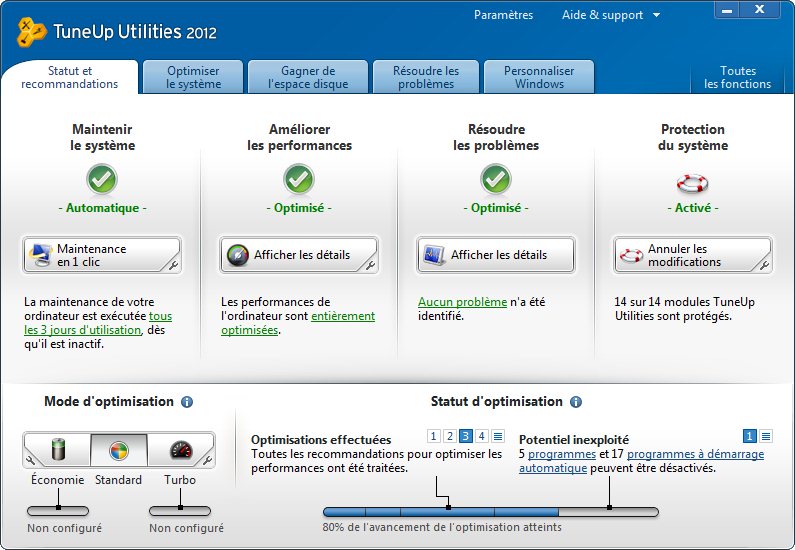Viewport: 795px width, 550px height.
Task: Go to page 2 of Optimisations effectuées
Action: click(x=450, y=436)
